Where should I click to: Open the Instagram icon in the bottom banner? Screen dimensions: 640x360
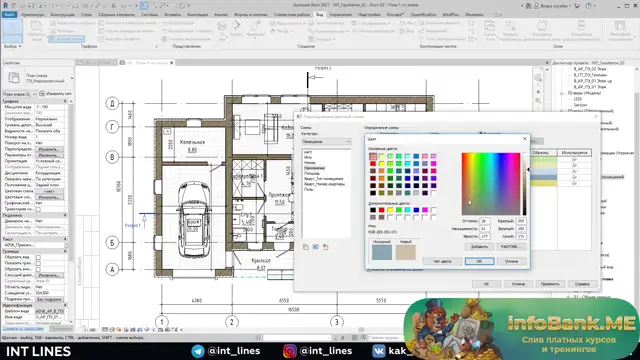point(290,351)
